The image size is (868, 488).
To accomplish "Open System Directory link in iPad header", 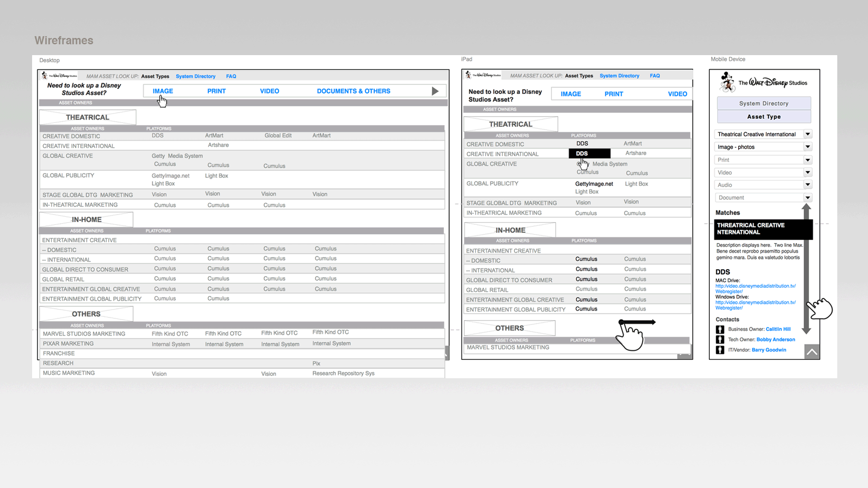I will tap(619, 76).
